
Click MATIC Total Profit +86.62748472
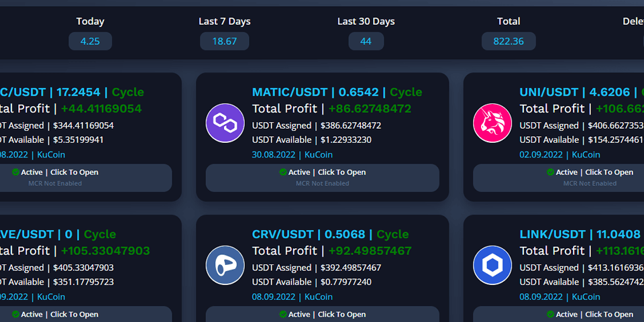[331, 109]
